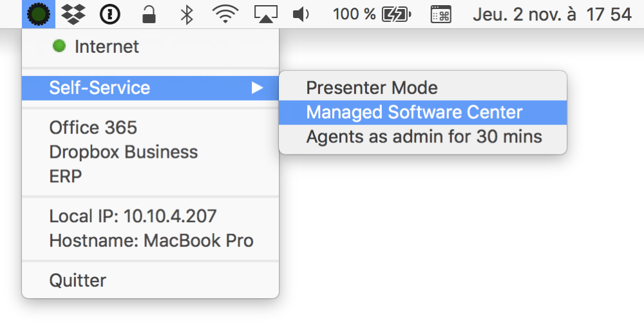Choose Quitter to exit the app

(77, 280)
